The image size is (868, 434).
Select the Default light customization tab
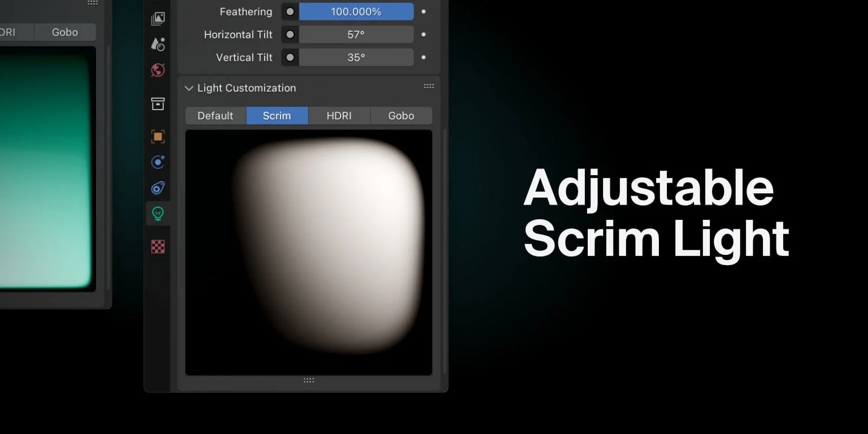[215, 116]
